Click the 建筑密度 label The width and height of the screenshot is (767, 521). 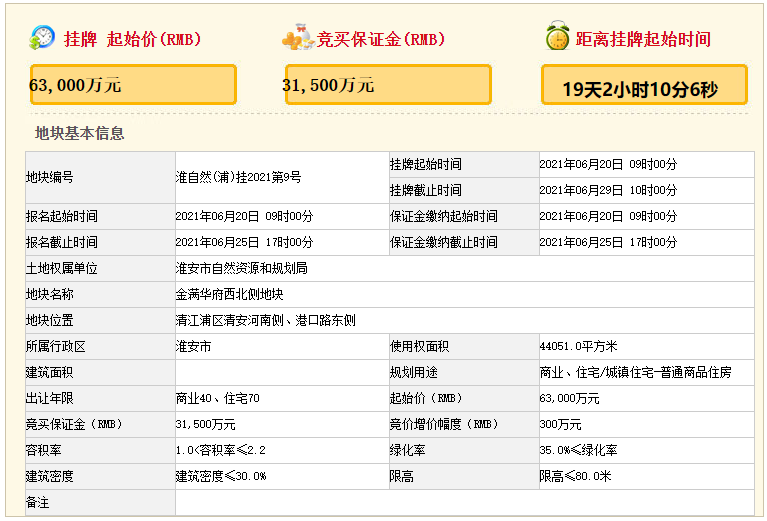point(49,476)
